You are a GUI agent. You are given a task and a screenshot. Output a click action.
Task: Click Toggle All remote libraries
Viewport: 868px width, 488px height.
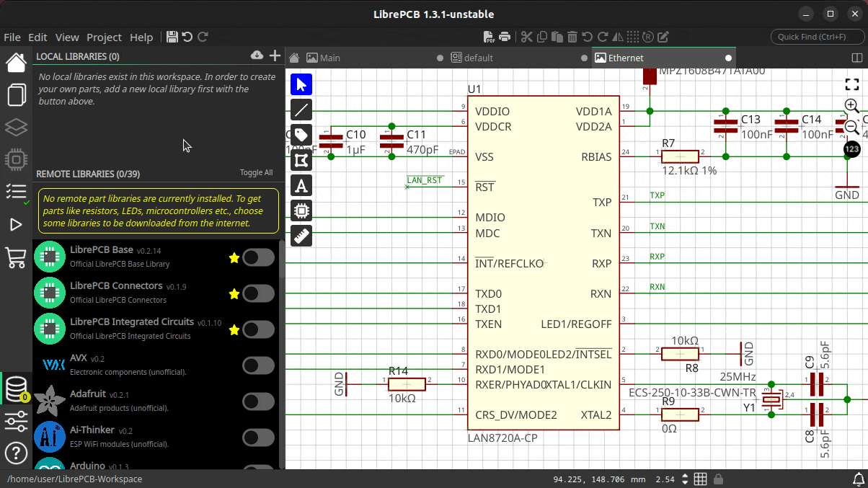point(256,173)
